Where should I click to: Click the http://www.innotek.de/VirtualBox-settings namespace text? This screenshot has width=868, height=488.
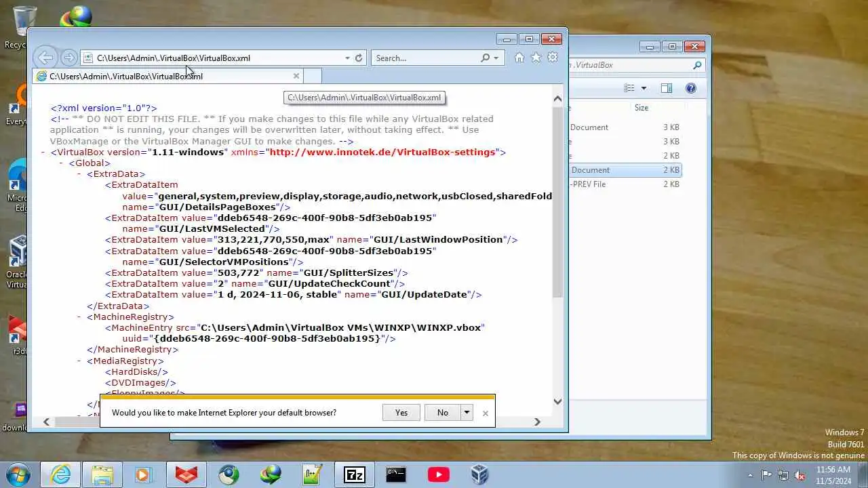(382, 152)
